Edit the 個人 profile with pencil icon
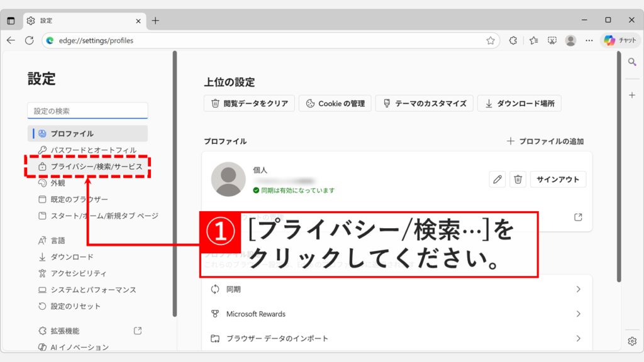644x362 pixels. 497,179
